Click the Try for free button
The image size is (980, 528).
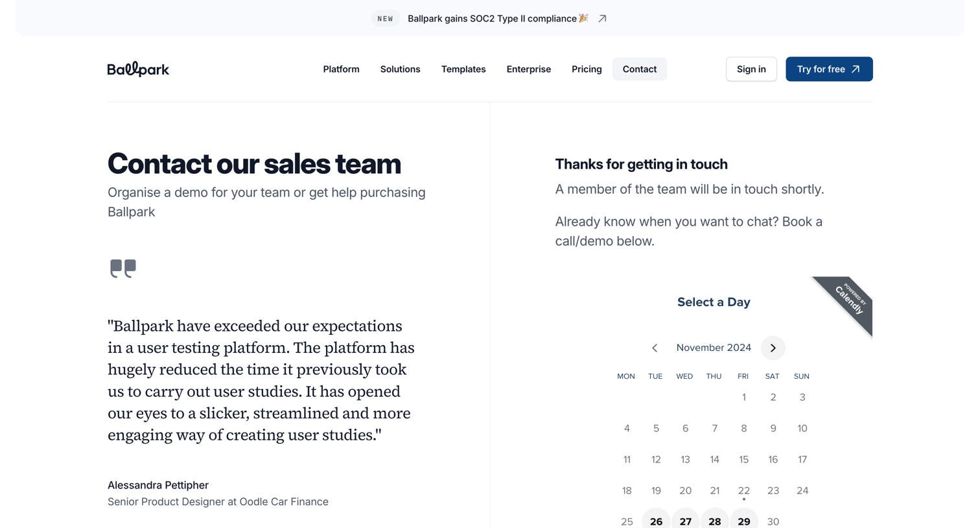[829, 69]
